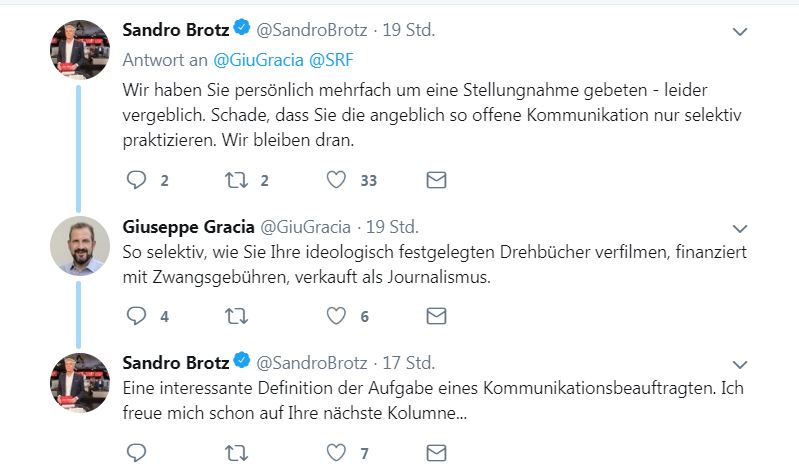The width and height of the screenshot is (799, 475).
Task: Reply to the 17 Std. tweet
Action: [x=136, y=453]
